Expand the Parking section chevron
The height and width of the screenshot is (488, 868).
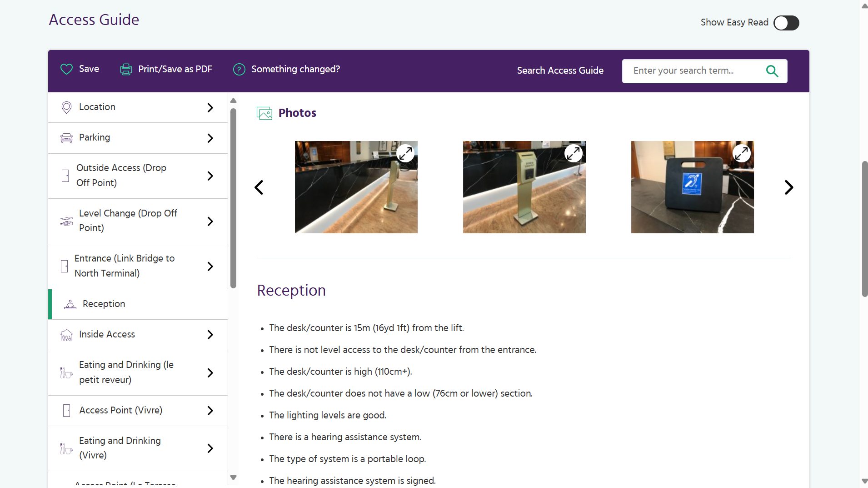[x=210, y=138]
